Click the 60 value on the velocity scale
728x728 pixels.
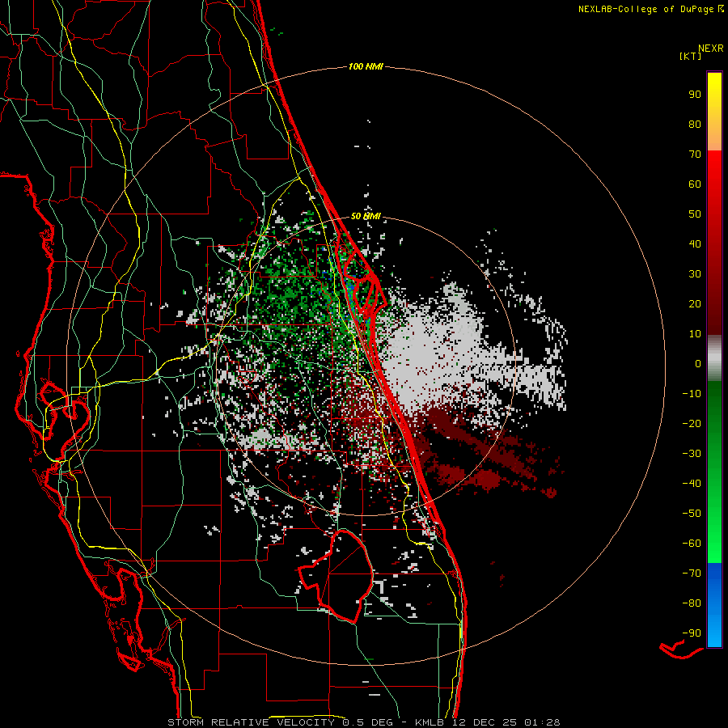click(695, 184)
